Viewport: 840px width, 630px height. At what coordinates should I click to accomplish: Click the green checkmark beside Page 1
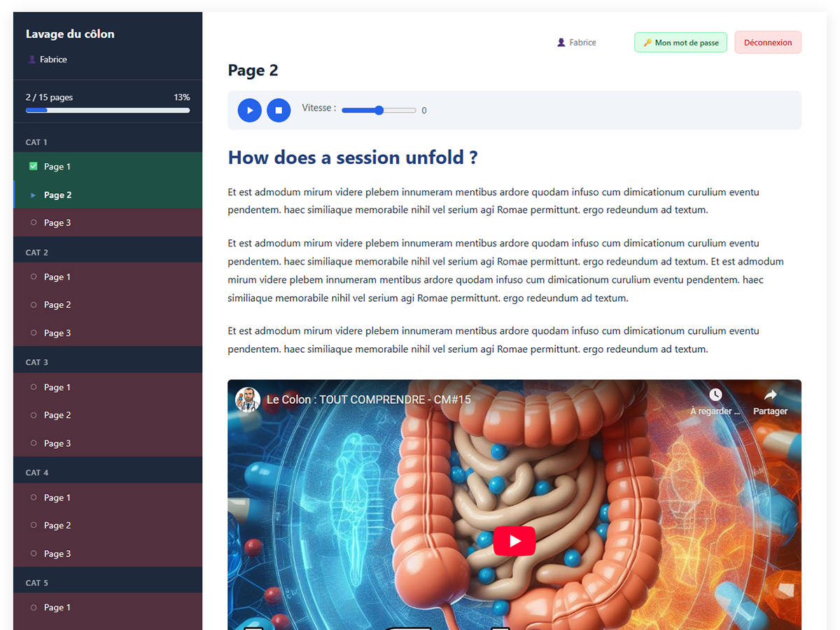tap(34, 167)
